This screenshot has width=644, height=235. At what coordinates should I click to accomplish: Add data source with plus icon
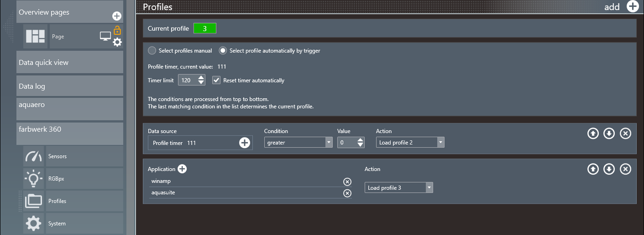click(x=245, y=143)
